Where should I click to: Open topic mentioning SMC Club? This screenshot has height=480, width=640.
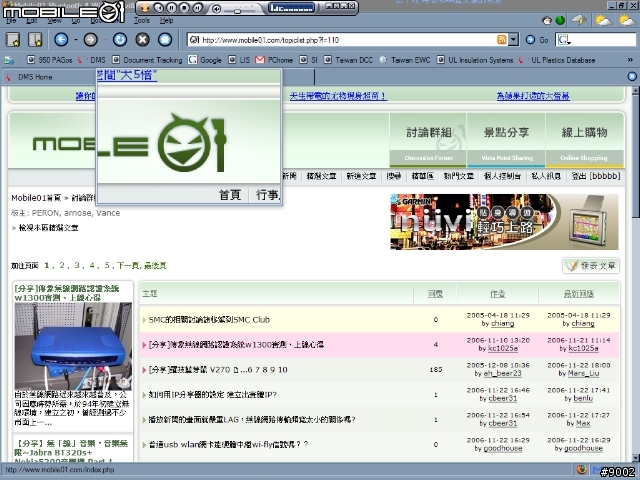click(209, 320)
